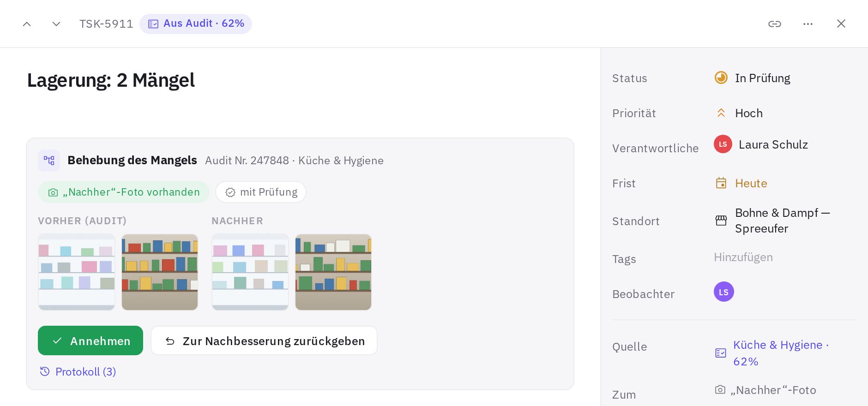Open source link 'Küche & Hygiene · 62%'

tap(772, 353)
